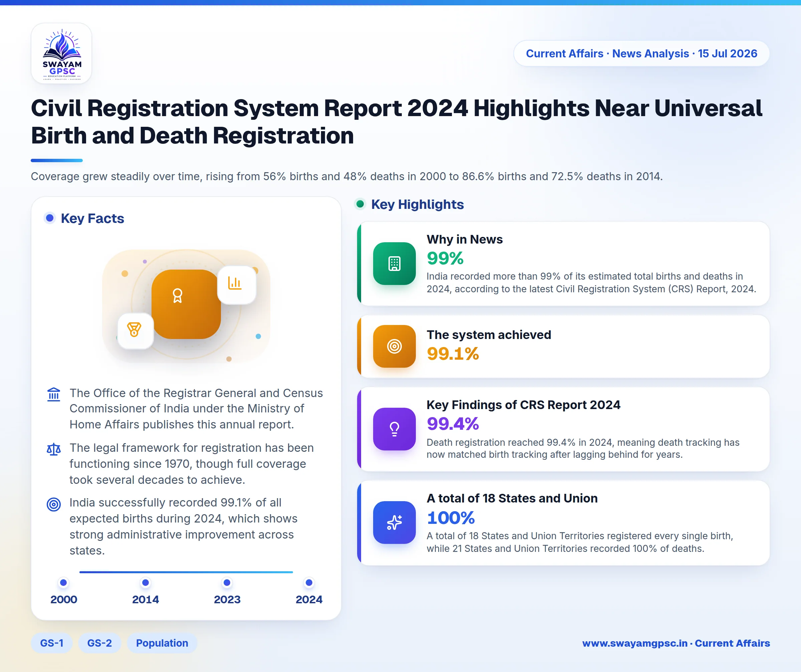
Task: Click the bank building icon beside Registrar General text
Action: pos(54,394)
